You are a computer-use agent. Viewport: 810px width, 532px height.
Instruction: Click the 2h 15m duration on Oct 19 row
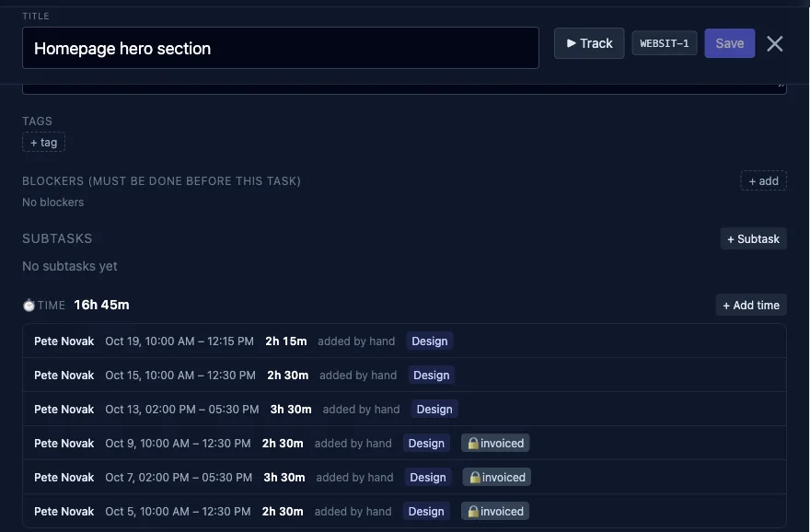point(286,341)
